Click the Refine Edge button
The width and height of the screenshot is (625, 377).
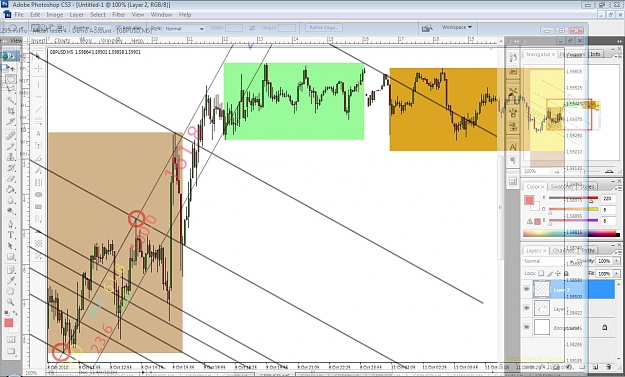[323, 28]
